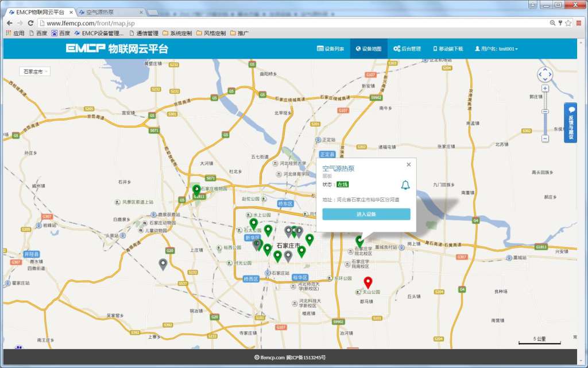The height and width of the screenshot is (368, 588).
Task: Click the zoom magnifier icon in address bar
Action: click(552, 23)
